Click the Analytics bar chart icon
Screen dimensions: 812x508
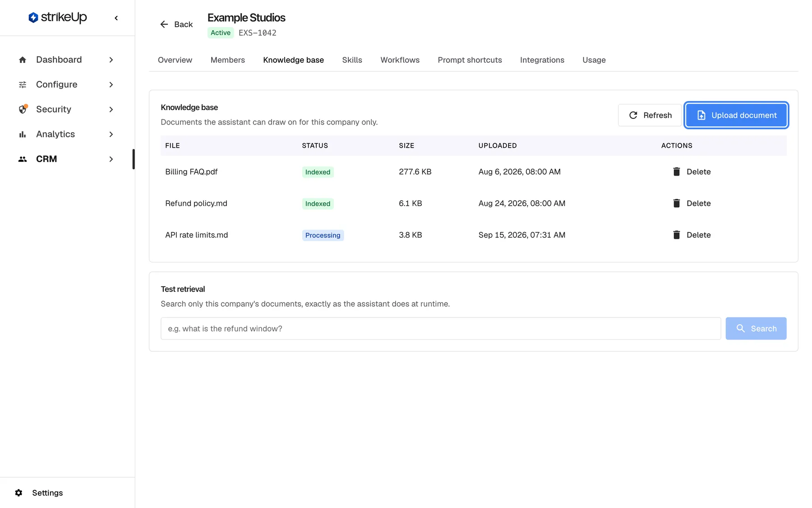click(x=23, y=134)
